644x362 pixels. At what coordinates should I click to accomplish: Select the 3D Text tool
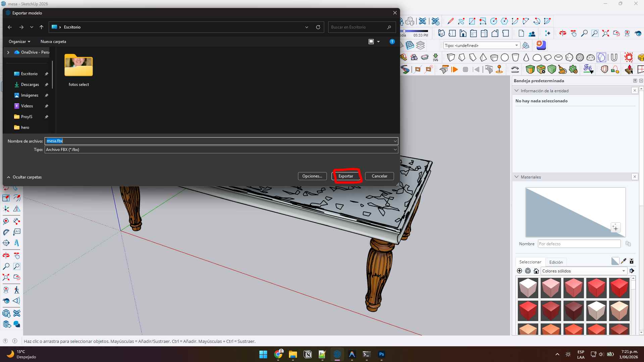(16, 243)
